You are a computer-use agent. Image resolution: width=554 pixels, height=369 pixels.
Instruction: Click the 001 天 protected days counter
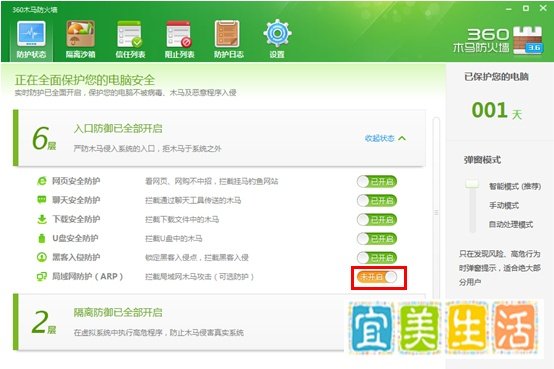click(x=496, y=110)
